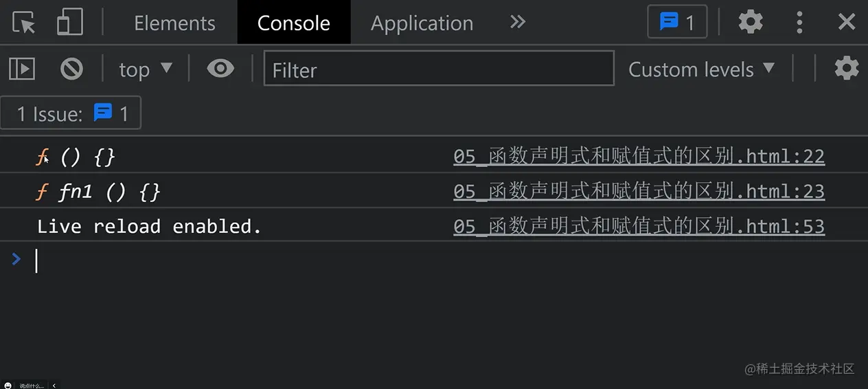Click the Filter input field
Image resolution: width=868 pixels, height=389 pixels.
pos(438,69)
